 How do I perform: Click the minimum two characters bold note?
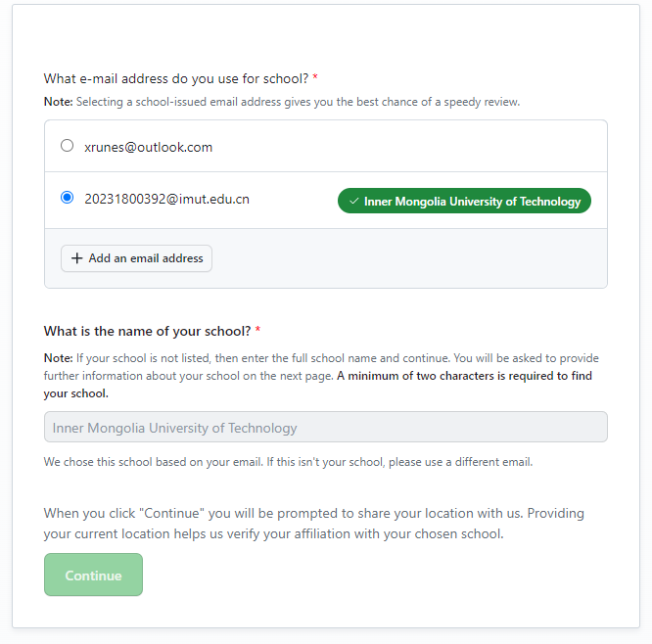(x=318, y=385)
